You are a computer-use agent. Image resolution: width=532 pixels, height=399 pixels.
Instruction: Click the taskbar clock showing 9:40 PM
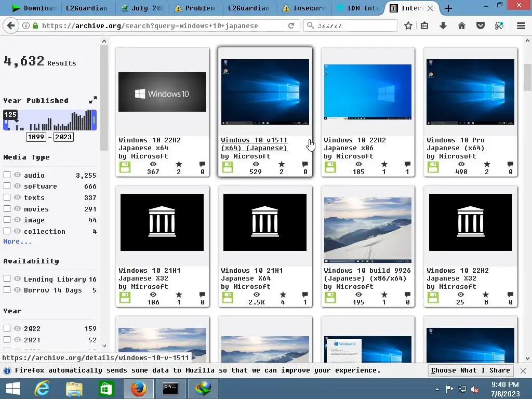(505, 389)
